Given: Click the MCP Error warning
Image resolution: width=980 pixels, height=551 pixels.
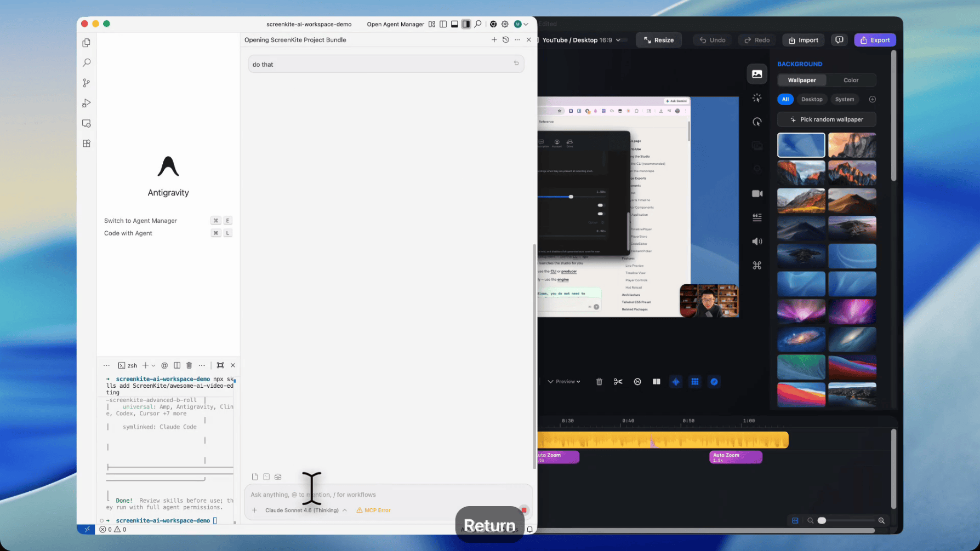Looking at the screenshot, I should [374, 510].
